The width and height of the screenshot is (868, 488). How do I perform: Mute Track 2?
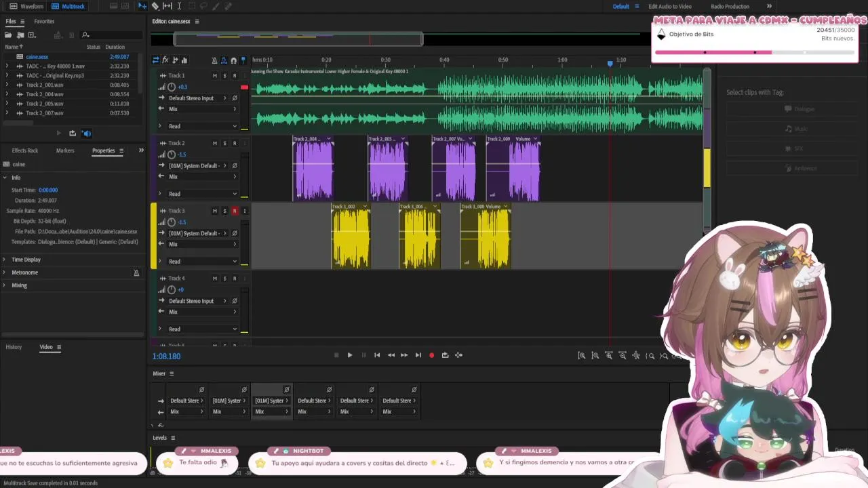(x=215, y=143)
